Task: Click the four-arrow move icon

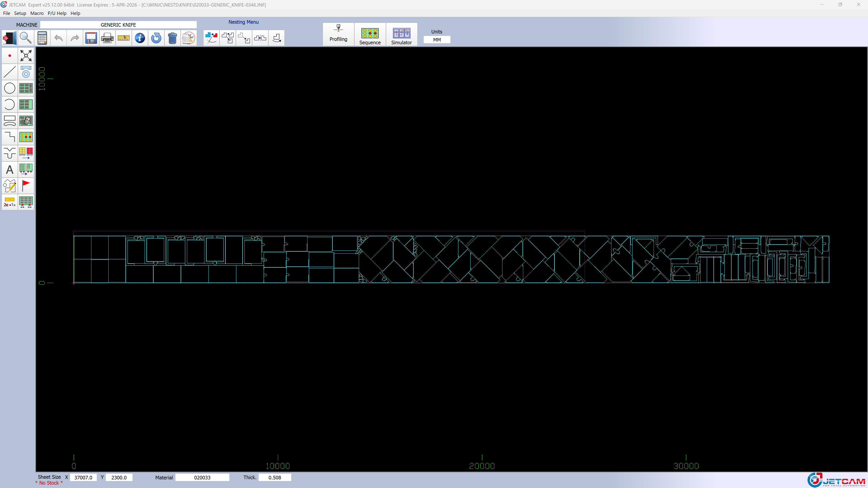Action: (x=26, y=56)
